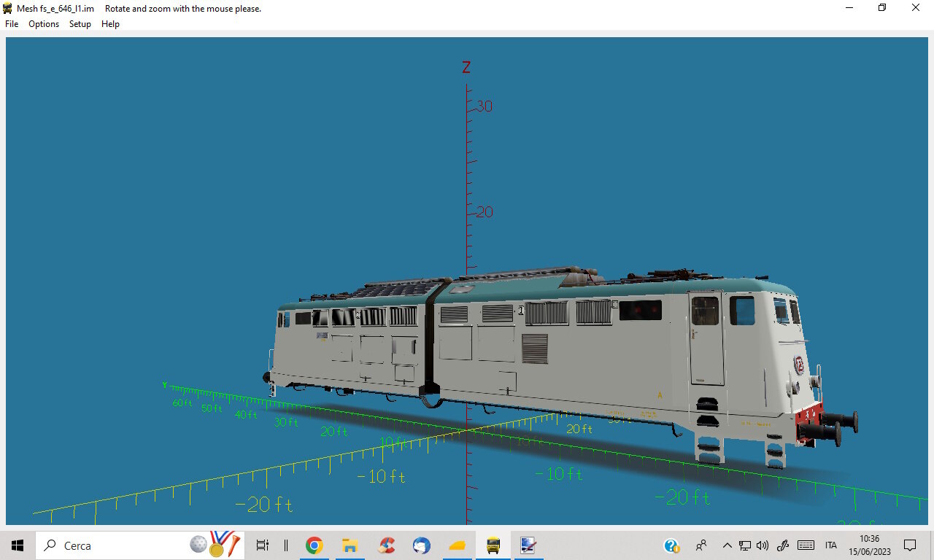Restore down the mesh viewer window
Screen dimensions: 934x560
882,8
